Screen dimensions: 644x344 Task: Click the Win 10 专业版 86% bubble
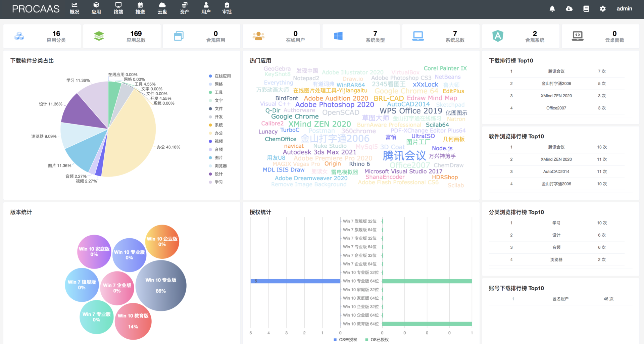point(161,285)
